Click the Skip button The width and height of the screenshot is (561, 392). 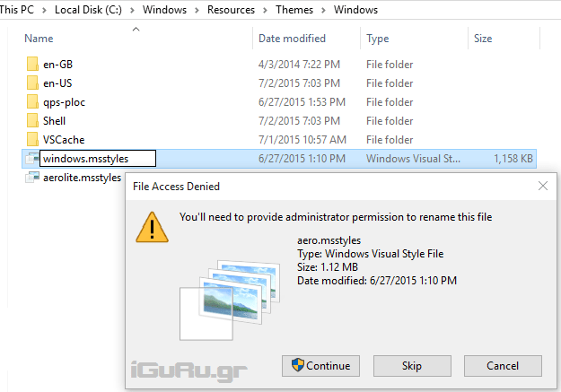coord(411,366)
